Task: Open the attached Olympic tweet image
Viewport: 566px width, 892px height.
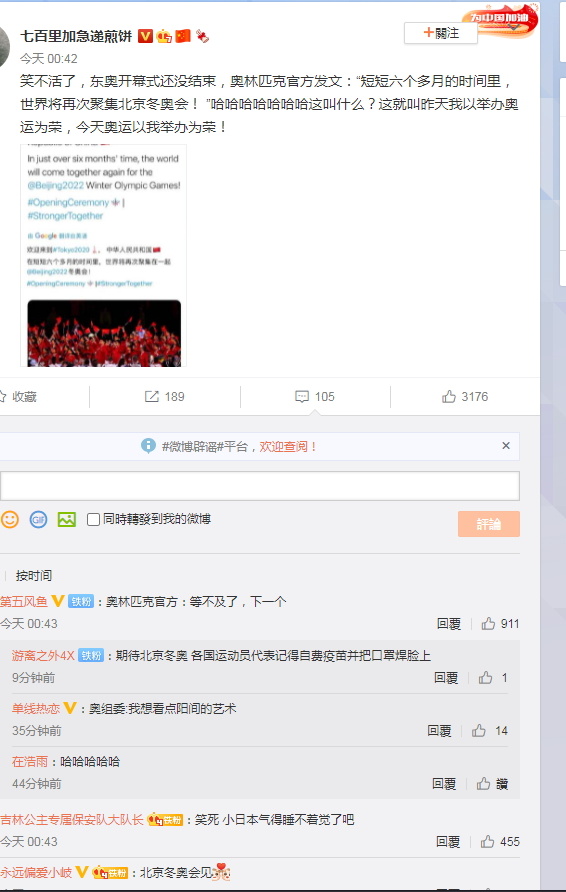Action: point(104,256)
